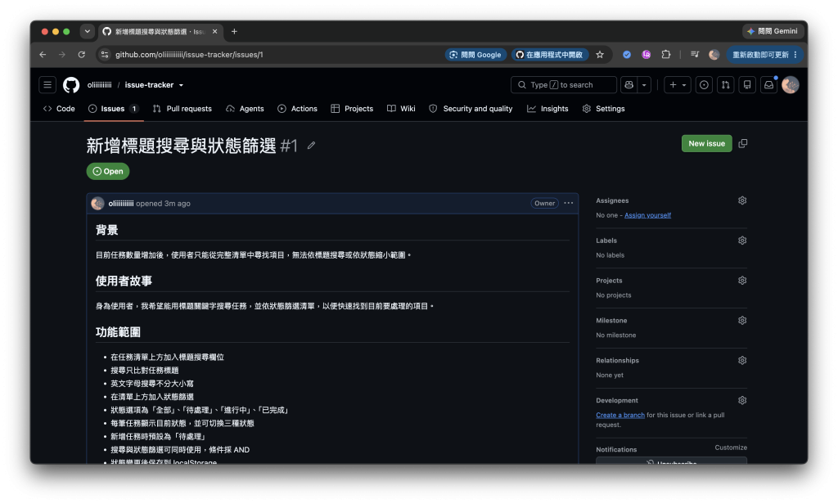Open the repository Settings tab

603,109
